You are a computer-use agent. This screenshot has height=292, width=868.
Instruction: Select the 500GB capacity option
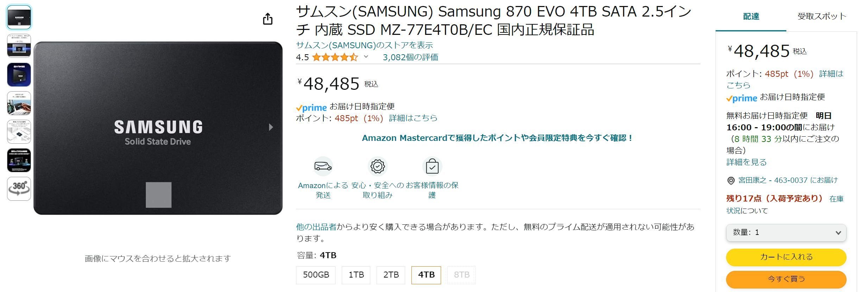pyautogui.click(x=316, y=275)
